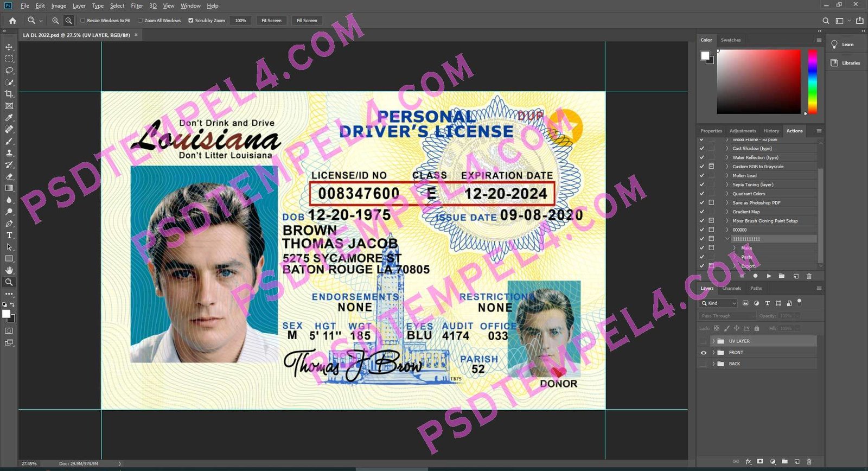Select the Healing Brush tool

[x=9, y=129]
